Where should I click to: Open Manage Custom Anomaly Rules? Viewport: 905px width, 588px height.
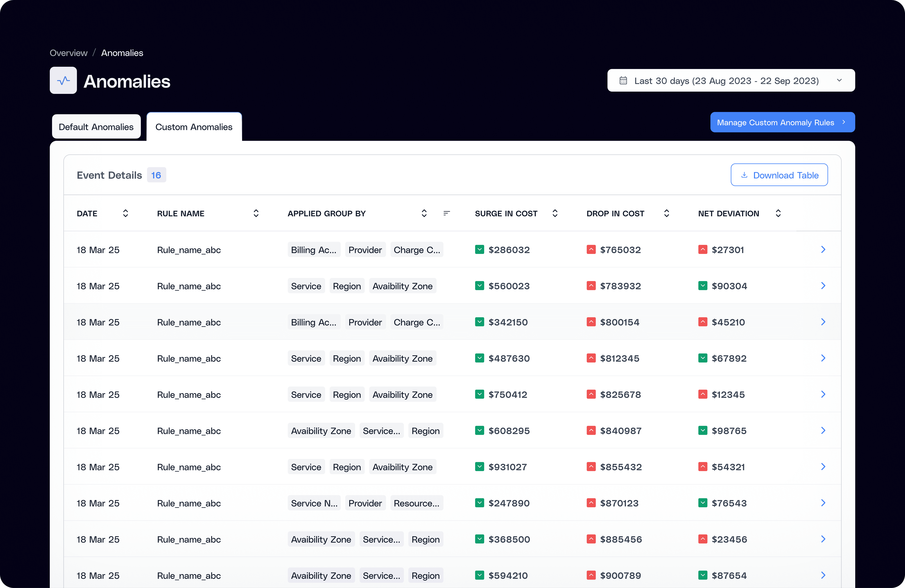(782, 122)
